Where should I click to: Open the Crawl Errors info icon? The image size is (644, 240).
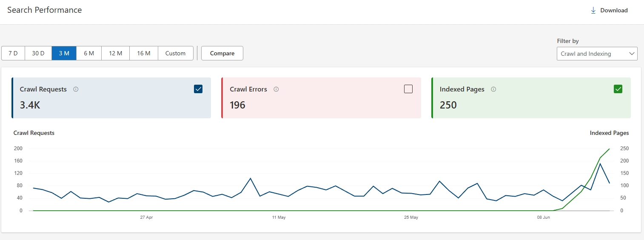[276, 89]
